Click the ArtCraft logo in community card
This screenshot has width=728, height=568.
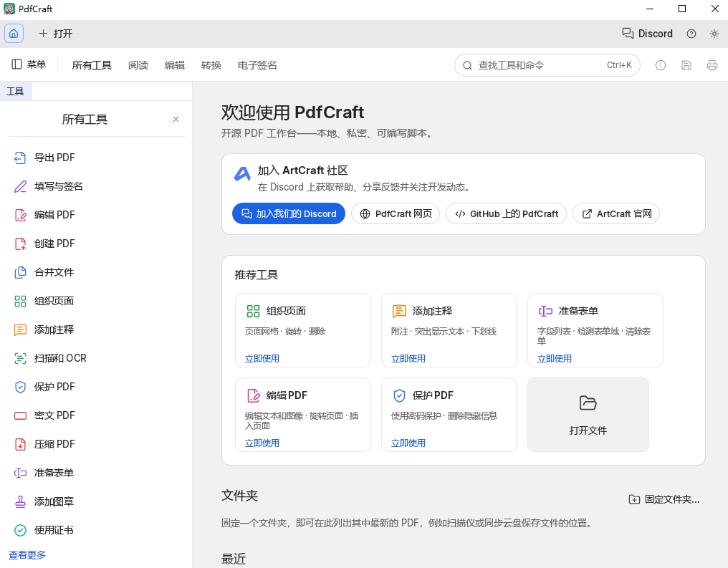pos(242,174)
